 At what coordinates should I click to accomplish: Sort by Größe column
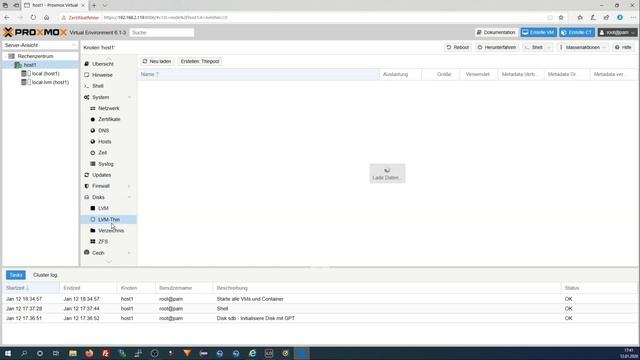coord(441,74)
